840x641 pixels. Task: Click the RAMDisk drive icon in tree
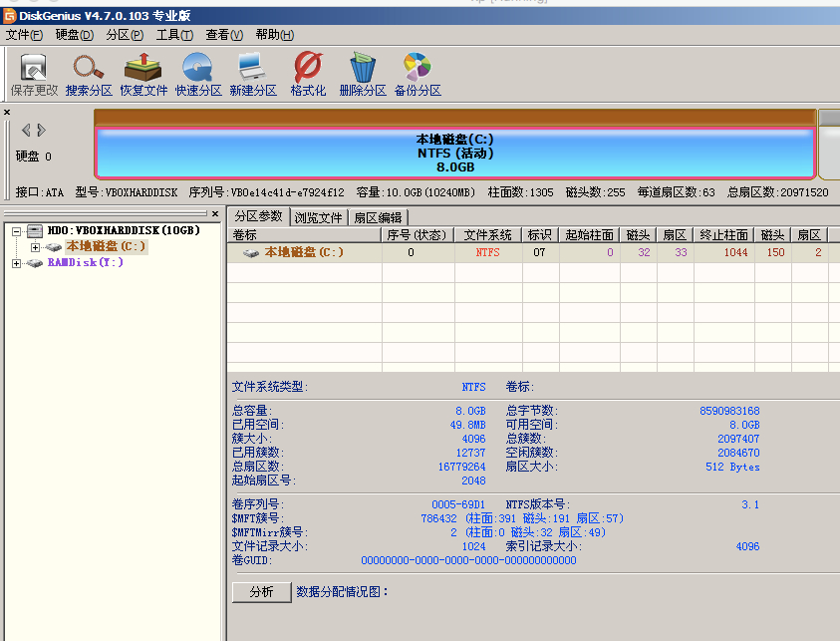(x=35, y=263)
